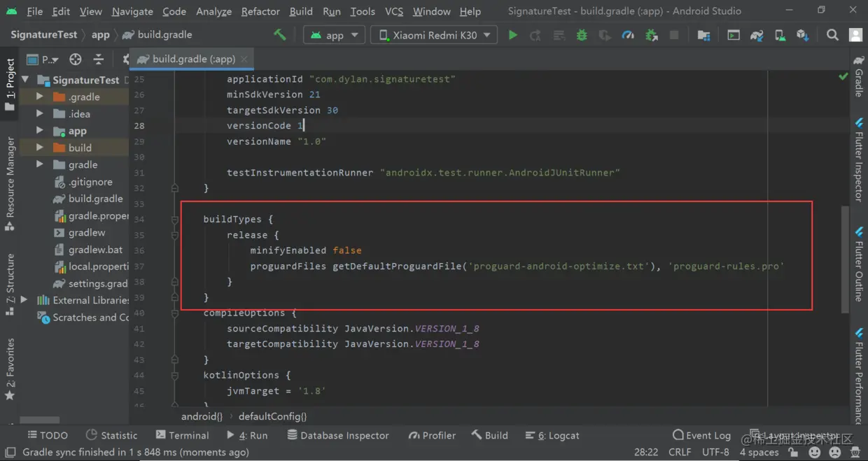
Task: Click the sad face feedback icon
Action: [x=834, y=453]
